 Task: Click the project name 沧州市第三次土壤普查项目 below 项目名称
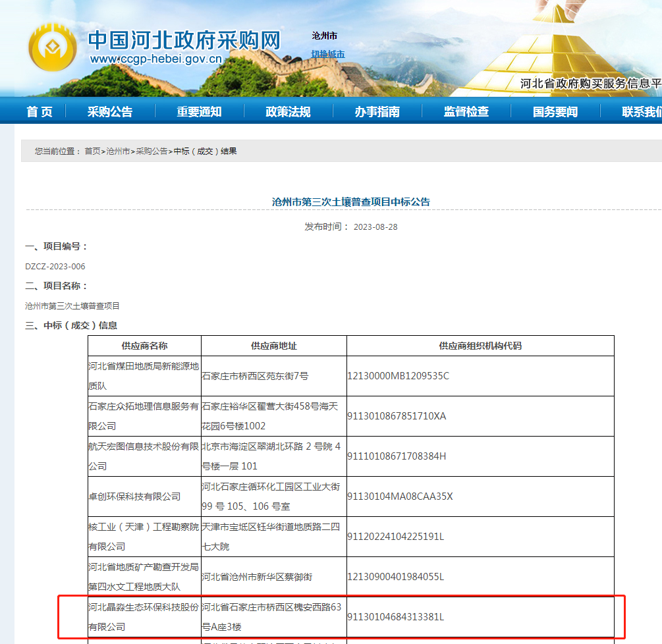click(72, 306)
